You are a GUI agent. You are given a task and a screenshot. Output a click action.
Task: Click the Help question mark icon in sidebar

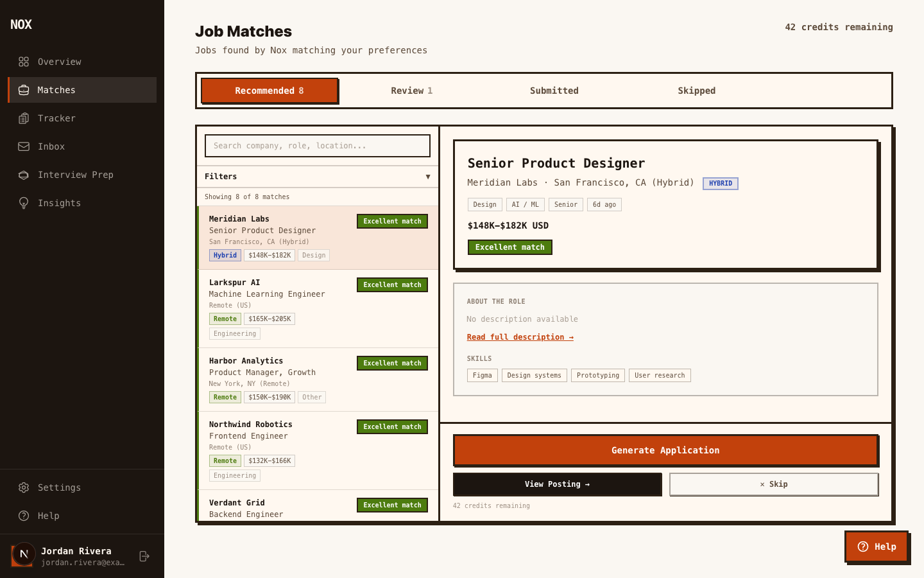[x=24, y=516]
